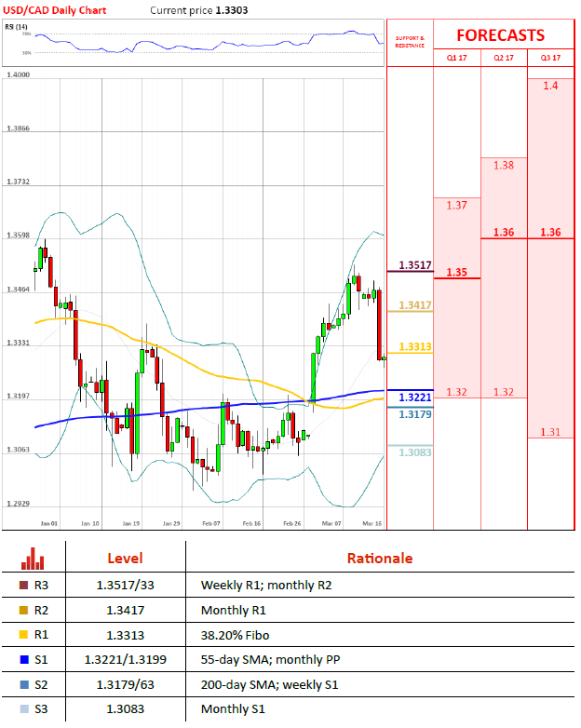Click the Feb 07 date axis label

(x=211, y=523)
